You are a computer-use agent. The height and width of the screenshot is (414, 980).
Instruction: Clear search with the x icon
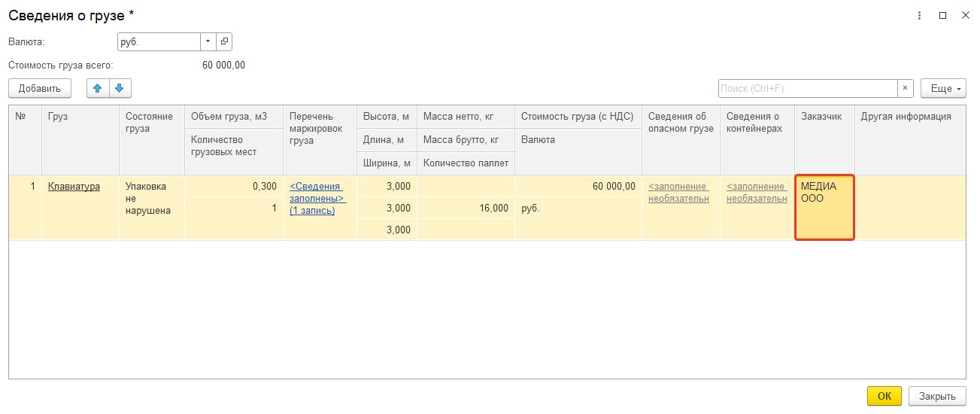click(x=906, y=88)
